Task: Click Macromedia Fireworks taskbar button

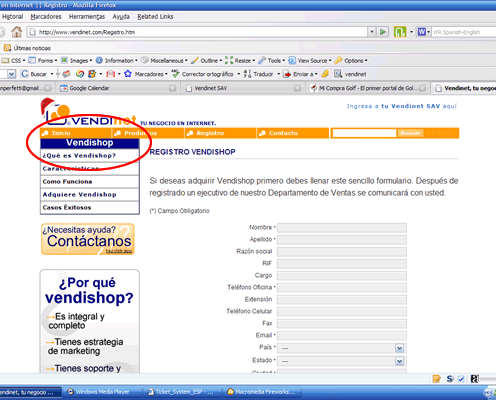Action: [263, 392]
